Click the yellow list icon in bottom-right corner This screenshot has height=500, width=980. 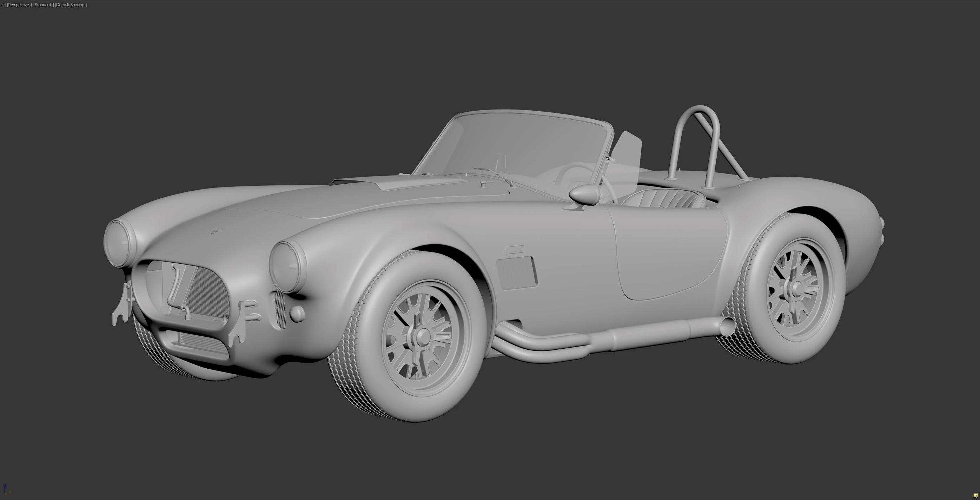[975, 495]
